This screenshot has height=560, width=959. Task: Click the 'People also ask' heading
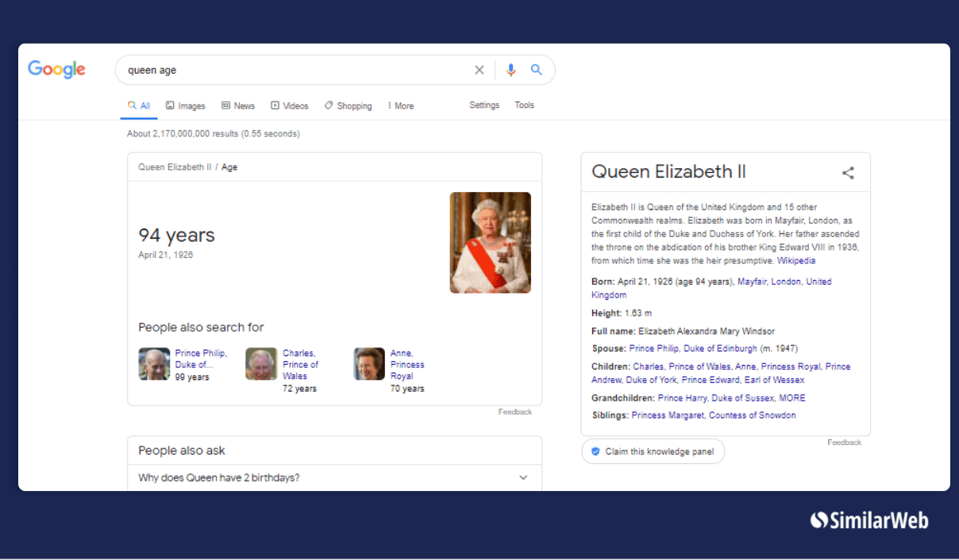[182, 451]
